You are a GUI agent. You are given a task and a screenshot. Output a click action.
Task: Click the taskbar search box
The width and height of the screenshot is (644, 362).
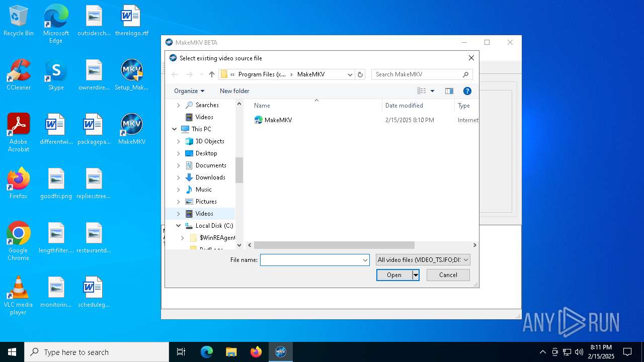(97, 352)
